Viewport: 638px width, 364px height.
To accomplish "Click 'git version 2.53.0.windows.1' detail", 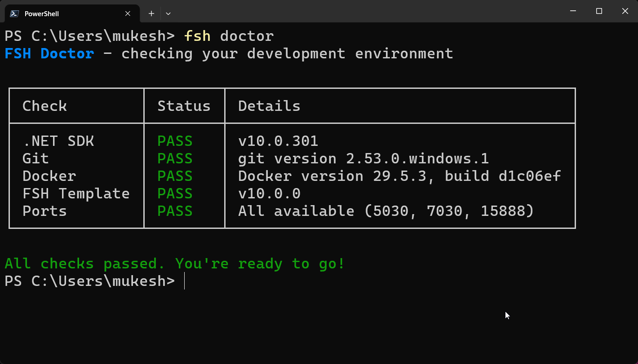I will click(x=363, y=158).
